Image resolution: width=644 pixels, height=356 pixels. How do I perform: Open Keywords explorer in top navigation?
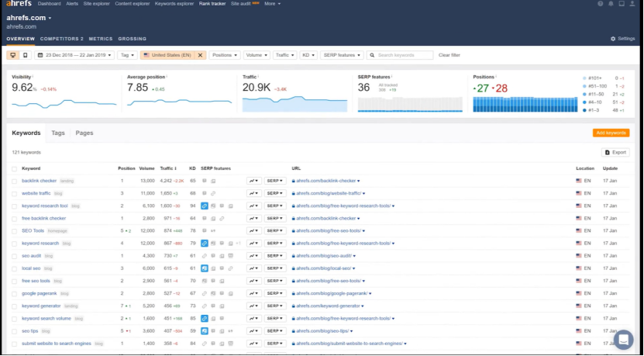click(174, 4)
